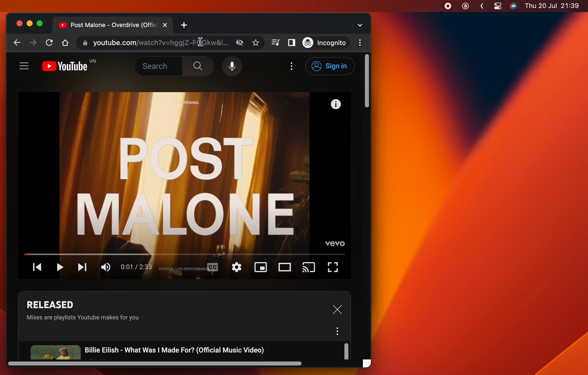This screenshot has height=375, width=588.
Task: Switch to theater mode
Action: (x=284, y=267)
